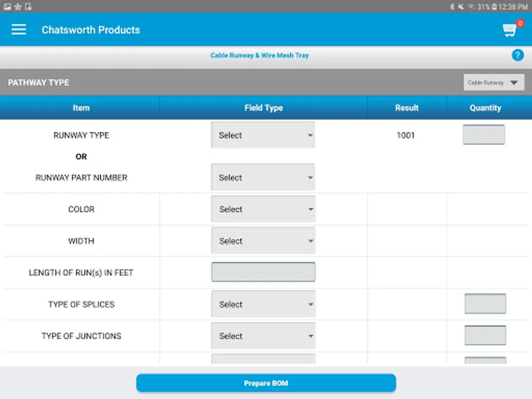This screenshot has height=399, width=532.
Task: Expand the Runway Part Number select dropdown
Action: [263, 177]
